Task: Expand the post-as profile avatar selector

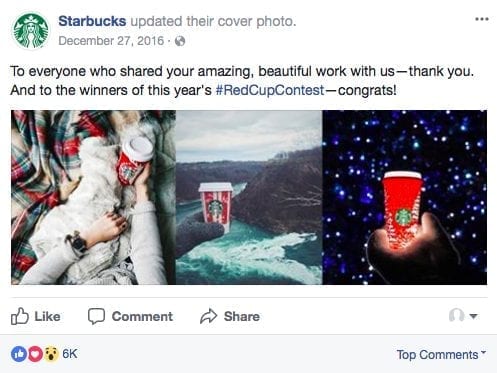Action: (463, 315)
